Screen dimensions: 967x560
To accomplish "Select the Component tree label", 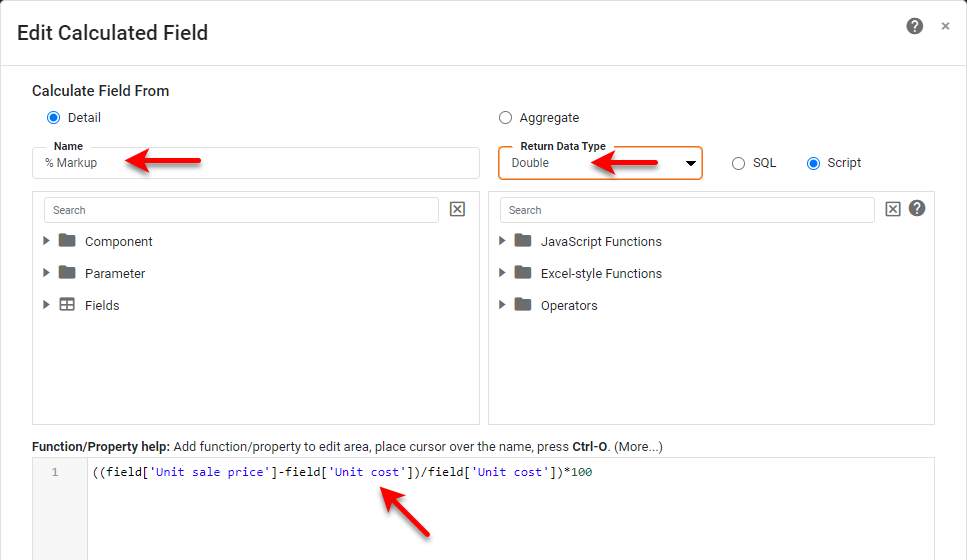I will [118, 242].
